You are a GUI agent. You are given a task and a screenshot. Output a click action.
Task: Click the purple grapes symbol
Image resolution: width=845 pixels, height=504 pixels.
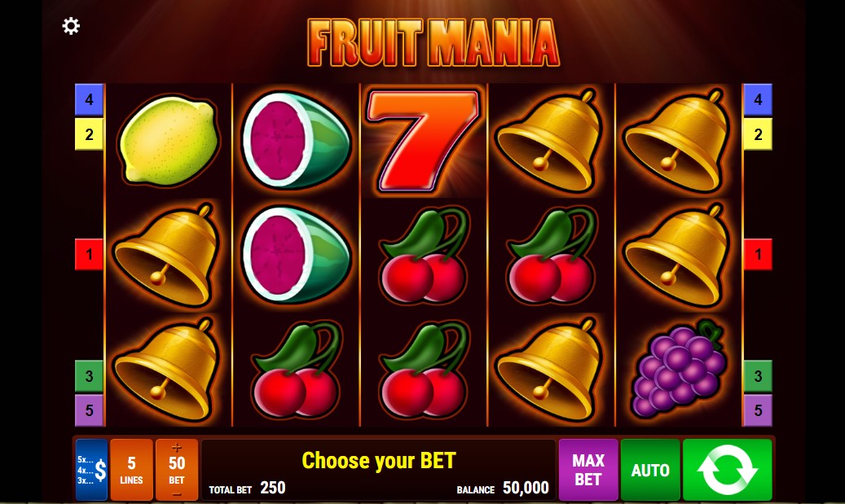click(679, 370)
